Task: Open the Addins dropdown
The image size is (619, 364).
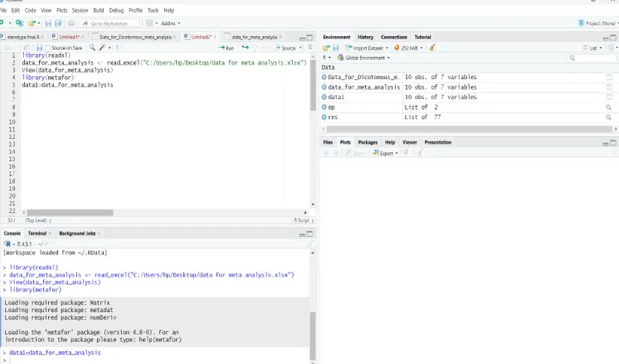Action: pyautogui.click(x=170, y=23)
